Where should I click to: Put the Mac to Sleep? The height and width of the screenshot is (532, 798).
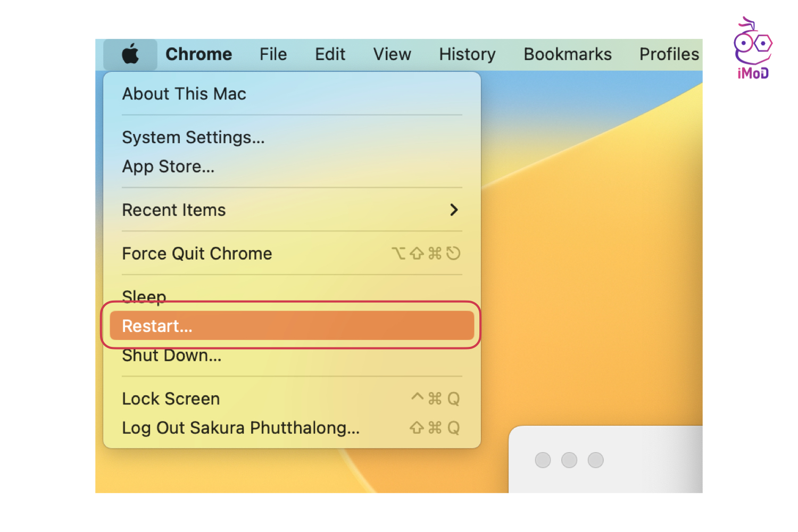point(144,295)
